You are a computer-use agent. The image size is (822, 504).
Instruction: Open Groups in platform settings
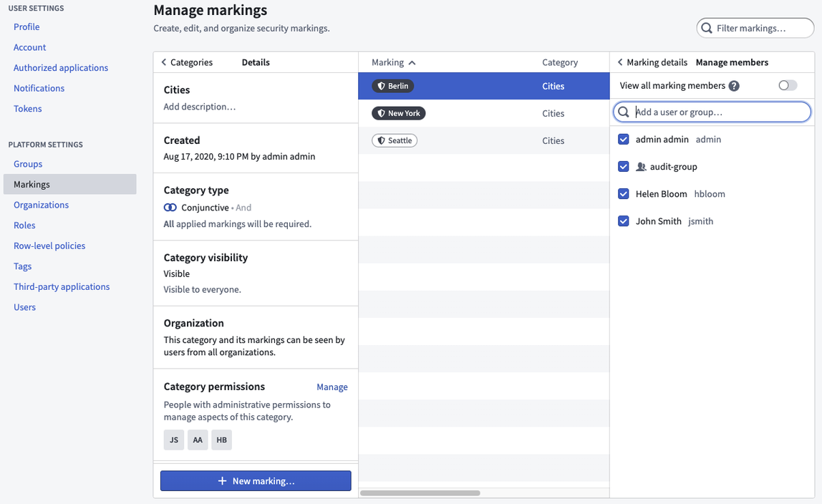[28, 164]
